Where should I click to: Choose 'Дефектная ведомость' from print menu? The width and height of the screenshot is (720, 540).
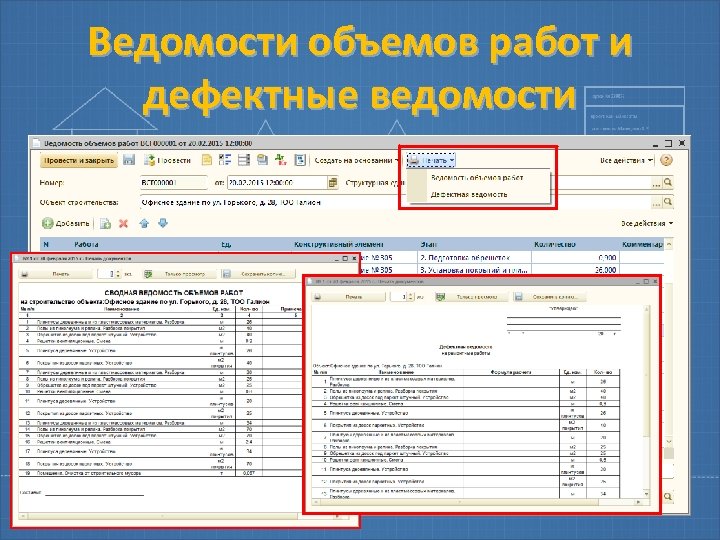point(469,194)
